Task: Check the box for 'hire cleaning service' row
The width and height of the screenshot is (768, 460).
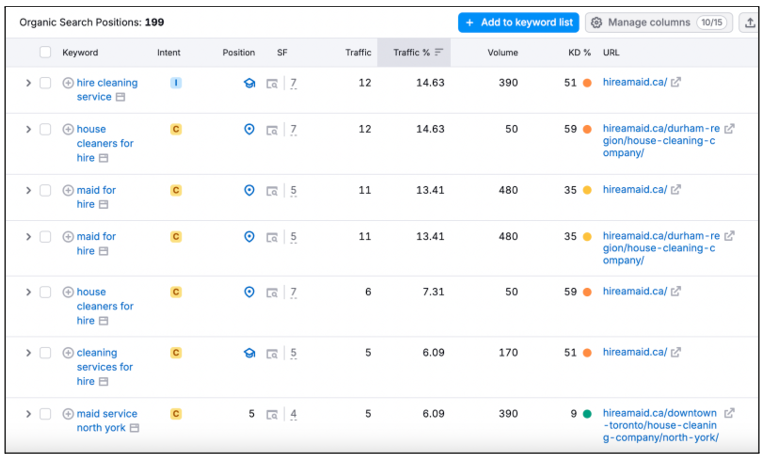Action: (x=45, y=83)
